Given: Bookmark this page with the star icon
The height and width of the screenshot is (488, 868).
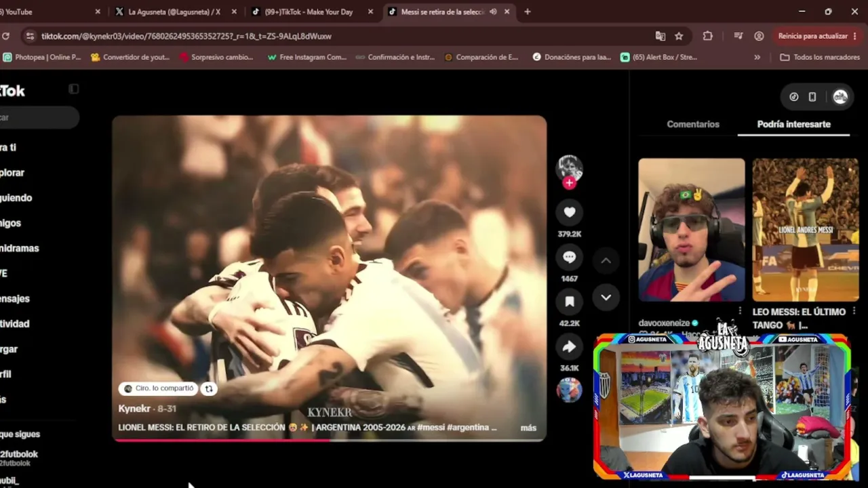Looking at the screenshot, I should (x=679, y=36).
